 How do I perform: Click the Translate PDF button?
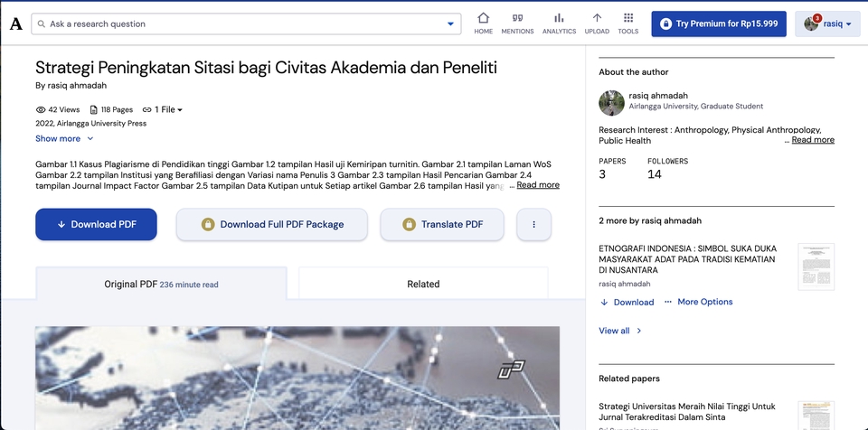[441, 224]
